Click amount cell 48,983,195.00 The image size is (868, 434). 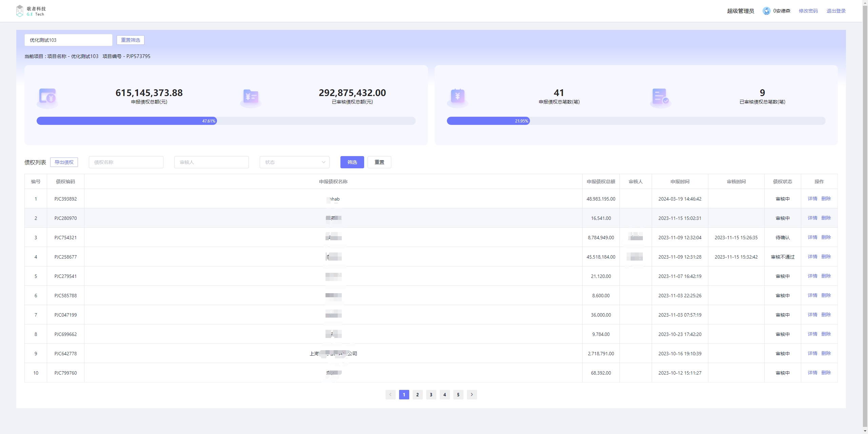[601, 199]
